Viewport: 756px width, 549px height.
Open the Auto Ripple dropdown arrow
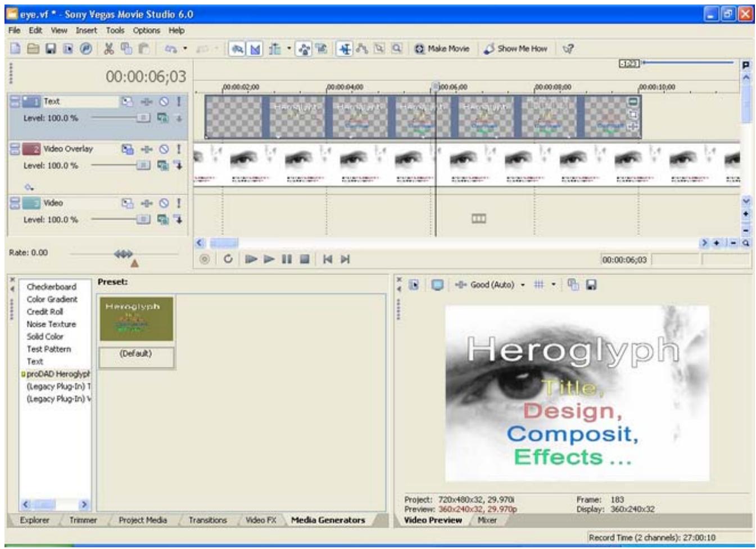coord(289,49)
